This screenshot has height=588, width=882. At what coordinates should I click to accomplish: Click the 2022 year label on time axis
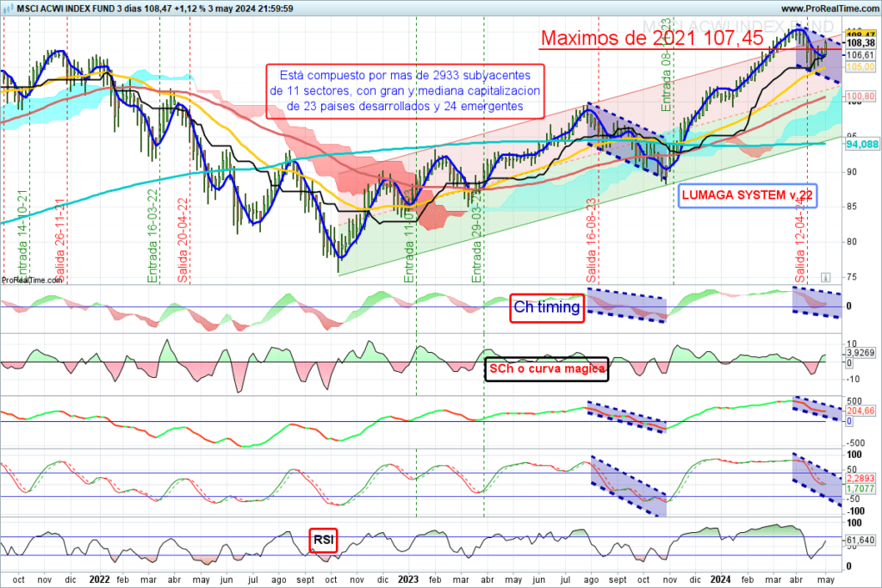pyautogui.click(x=100, y=579)
